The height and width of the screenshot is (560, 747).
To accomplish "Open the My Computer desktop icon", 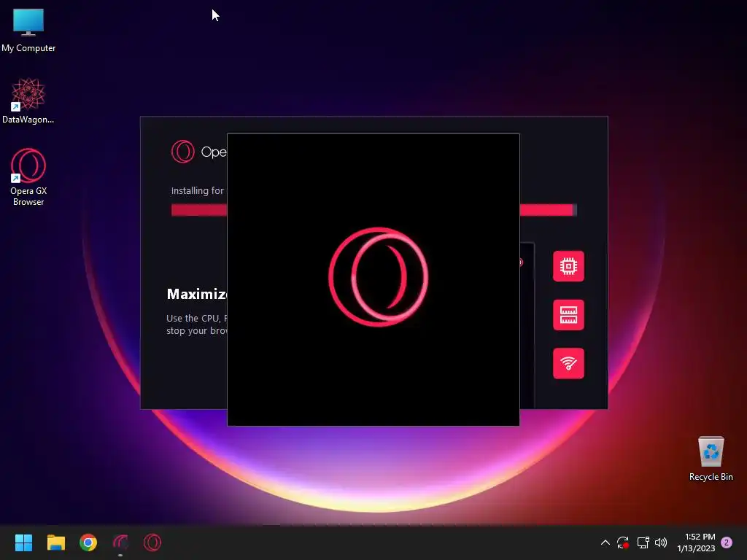I will click(x=28, y=31).
